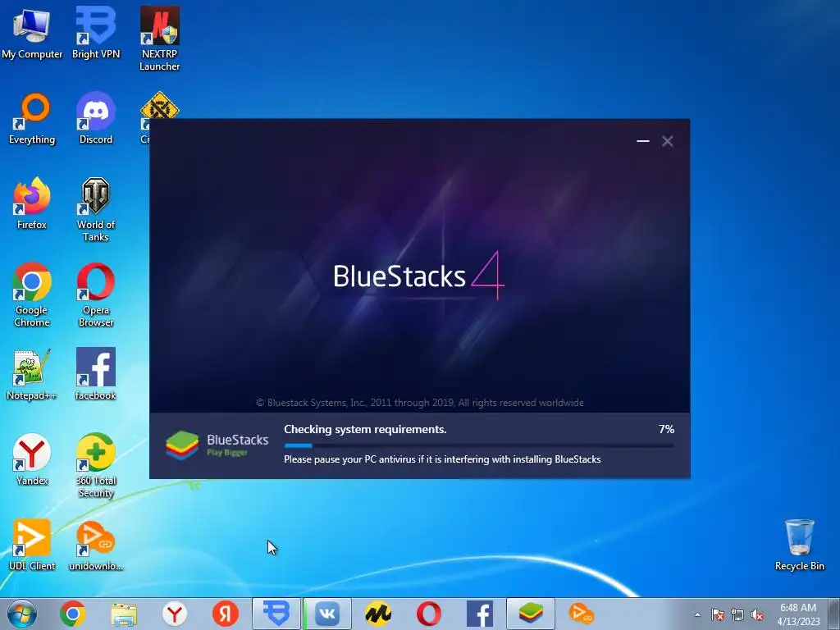Click the Bluestack Systems copyright line

click(x=419, y=402)
